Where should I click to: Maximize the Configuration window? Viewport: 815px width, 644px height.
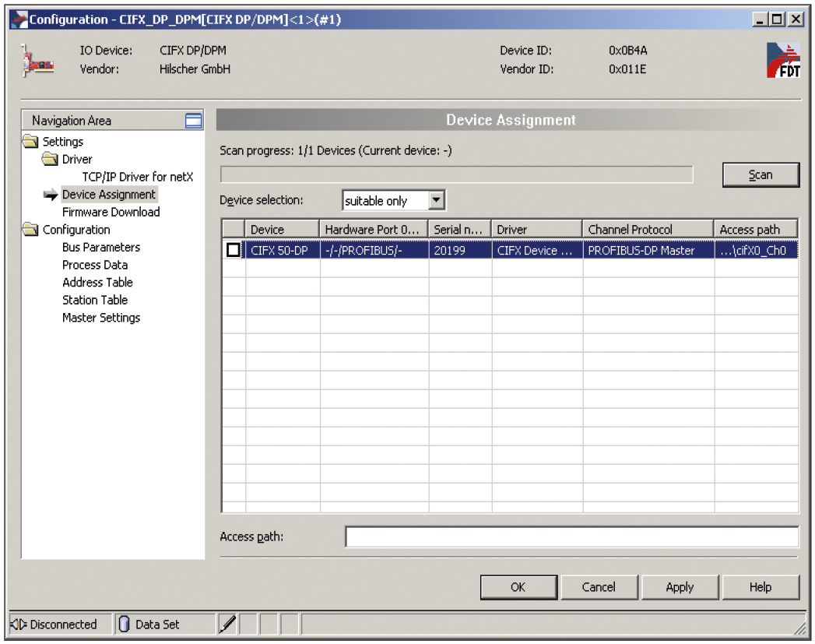(x=777, y=19)
